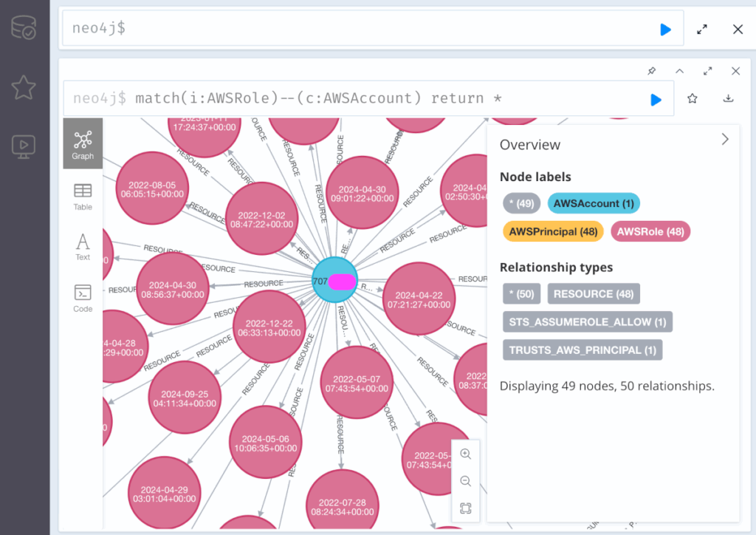Pin the result frame
The height and width of the screenshot is (535, 756).
pos(651,71)
